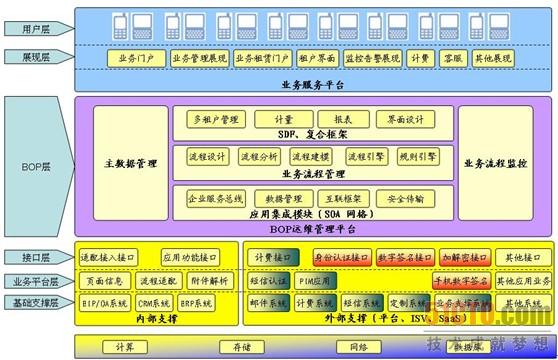Click the 业务平台层 arrow label
The height and width of the screenshot is (360, 558).
point(39,282)
